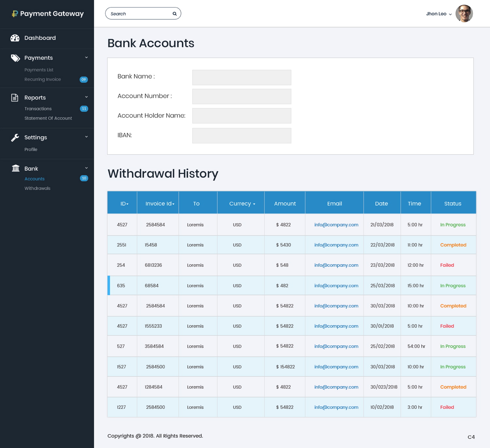Select Withdrawals under Bank menu
The height and width of the screenshot is (448, 490).
click(37, 188)
